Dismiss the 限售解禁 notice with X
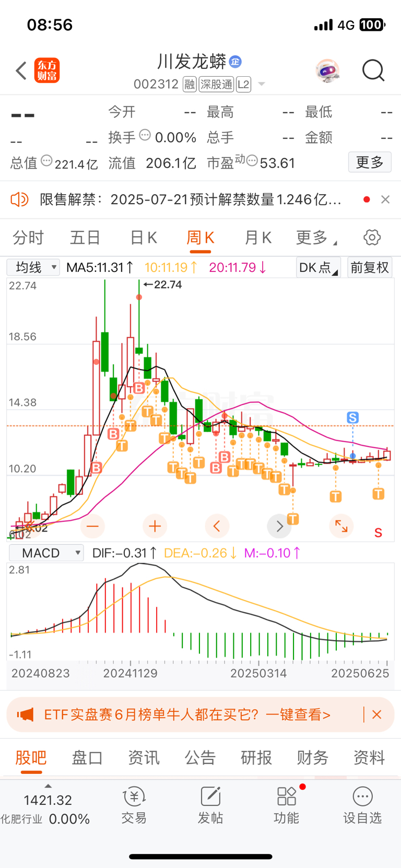This screenshot has width=401, height=868. [x=385, y=199]
